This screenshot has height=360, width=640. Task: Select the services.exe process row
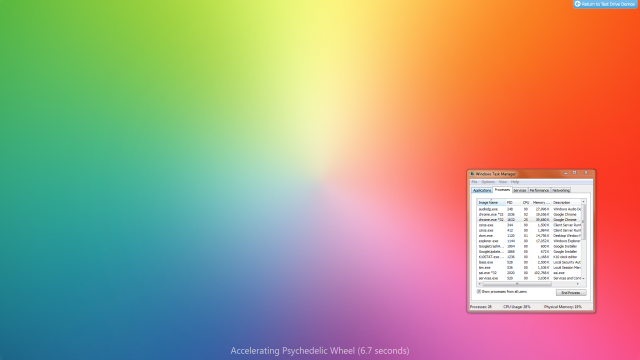pyautogui.click(x=529, y=278)
